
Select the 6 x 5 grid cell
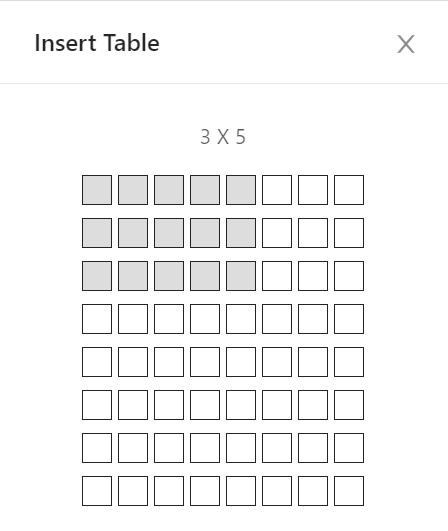coord(241,405)
